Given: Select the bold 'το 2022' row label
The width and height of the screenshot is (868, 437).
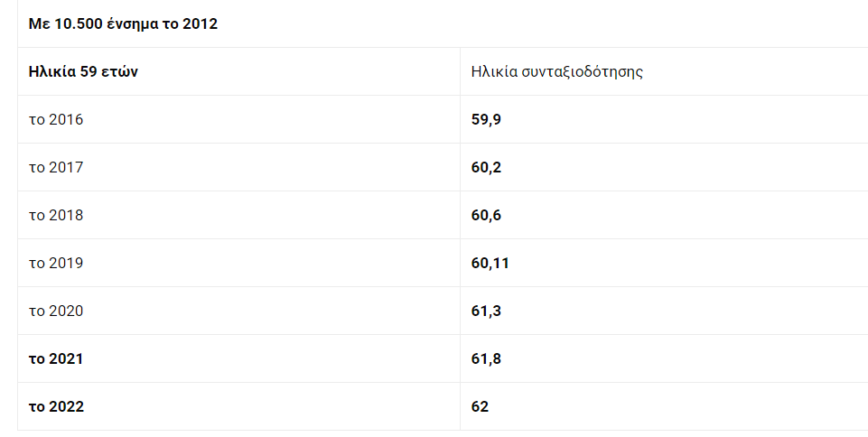Looking at the screenshot, I should pos(56,406).
